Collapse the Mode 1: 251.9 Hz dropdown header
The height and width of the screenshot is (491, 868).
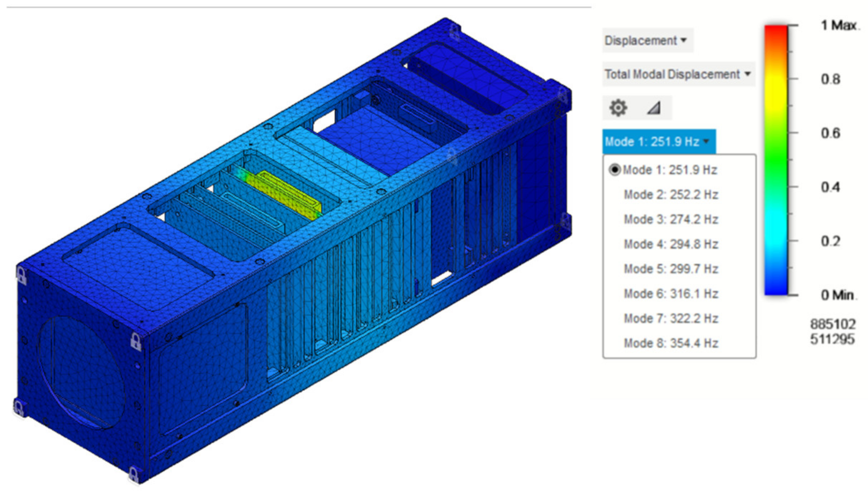[x=658, y=142]
